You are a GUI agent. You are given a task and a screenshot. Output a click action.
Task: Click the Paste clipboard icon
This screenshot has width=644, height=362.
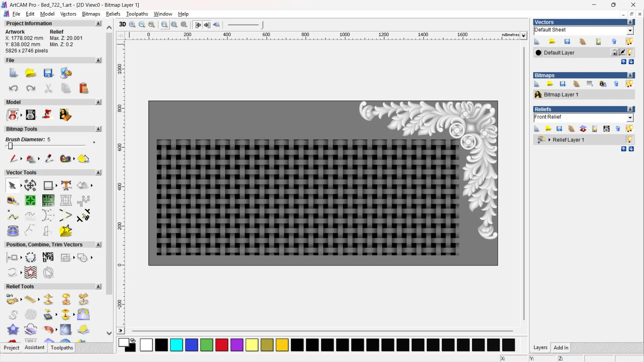point(84,88)
